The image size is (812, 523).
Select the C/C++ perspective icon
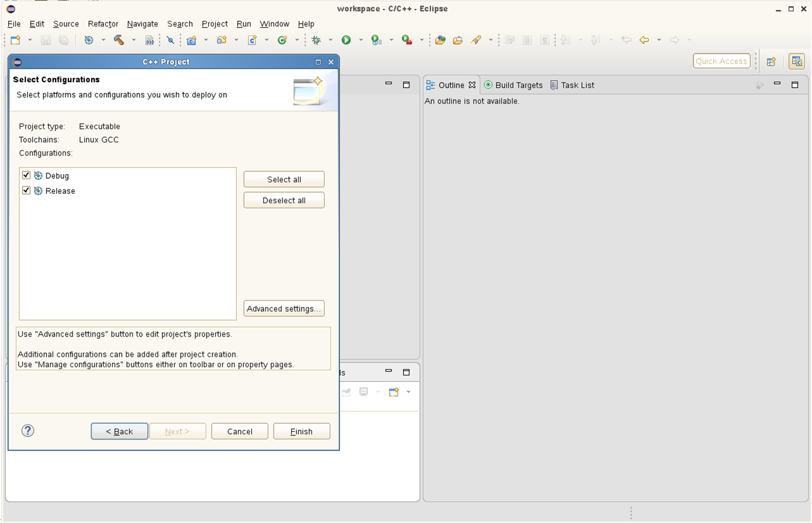pos(797,62)
